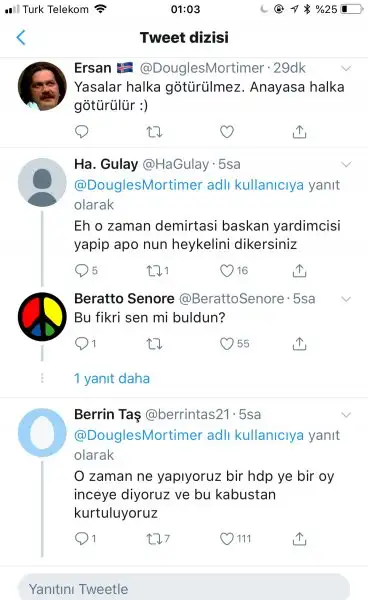Open Beratto Senore's peace sign avatar
Viewport: 368px width, 600px height.
42,316
